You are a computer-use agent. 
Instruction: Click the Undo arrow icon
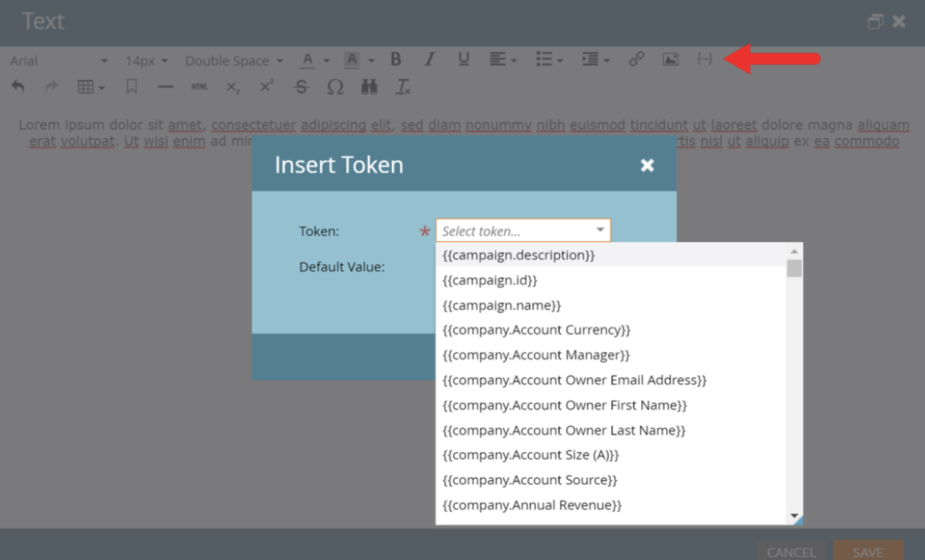tap(18, 87)
